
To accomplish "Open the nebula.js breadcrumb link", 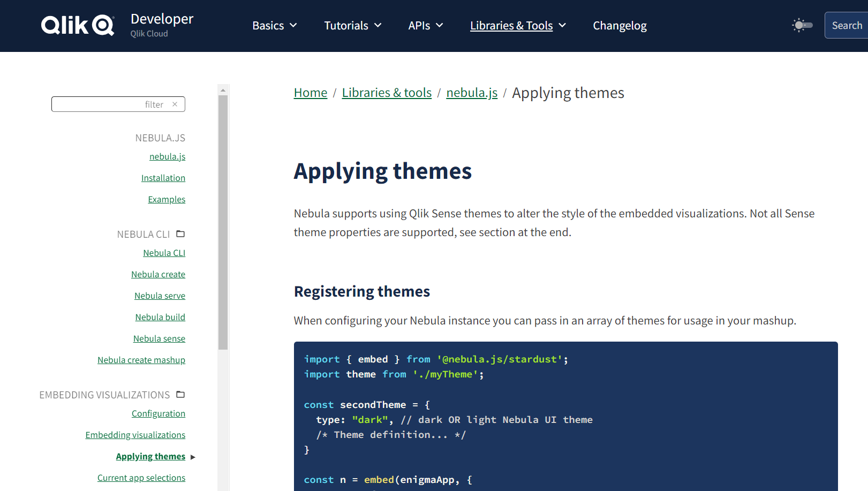I will point(471,93).
